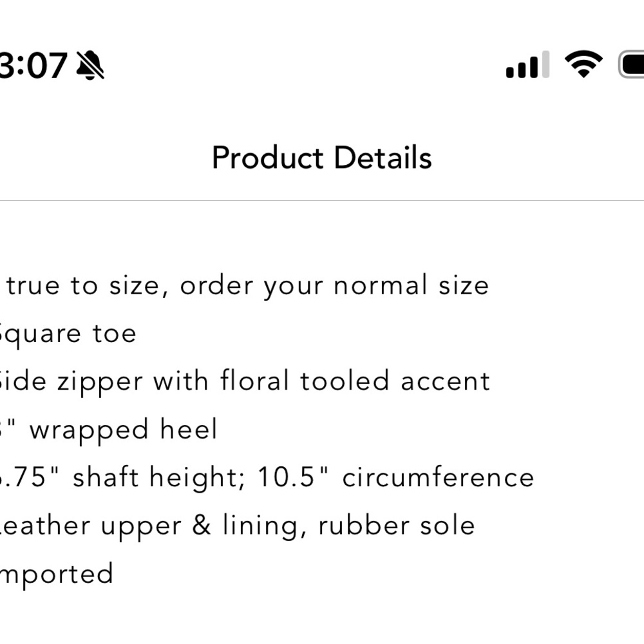The image size is (644, 644).
Task: Tap the ampersand in the leather line
Action: (202, 526)
